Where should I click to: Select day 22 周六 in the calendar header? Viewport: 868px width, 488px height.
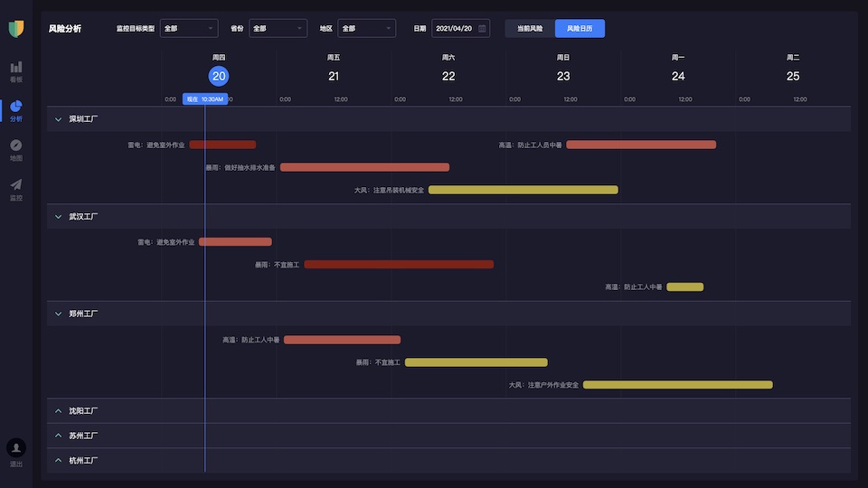click(448, 76)
